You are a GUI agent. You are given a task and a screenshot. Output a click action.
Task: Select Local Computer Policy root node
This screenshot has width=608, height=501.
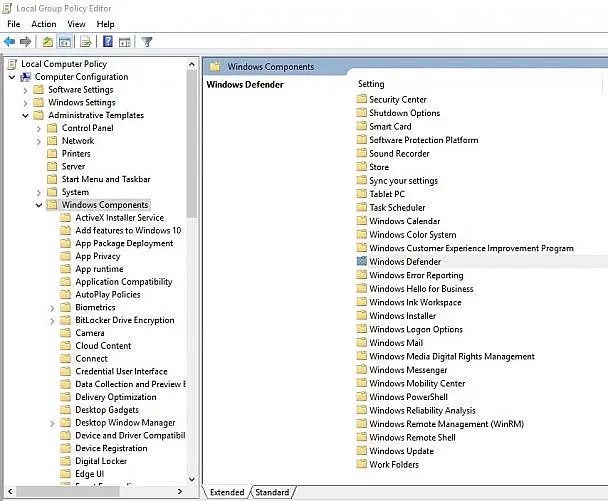coord(64,64)
